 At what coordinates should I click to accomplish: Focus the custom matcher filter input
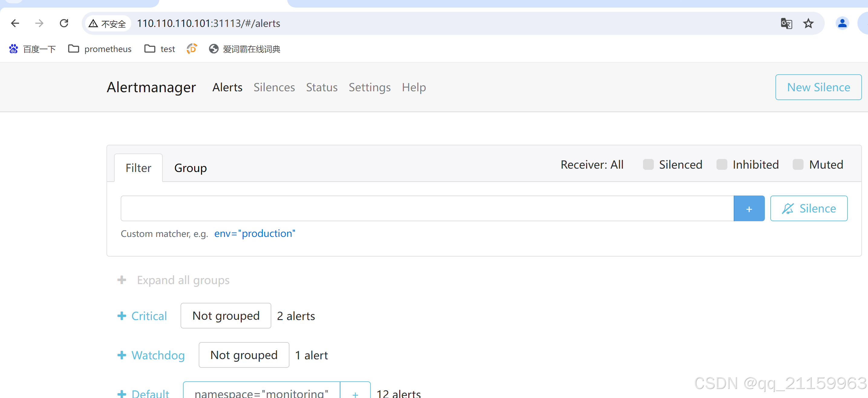click(x=427, y=209)
